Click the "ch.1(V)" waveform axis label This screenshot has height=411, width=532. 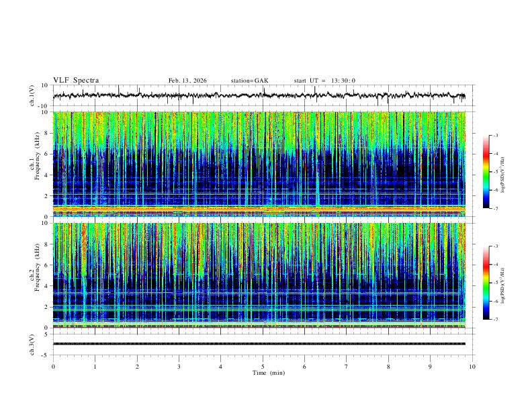coord(32,95)
